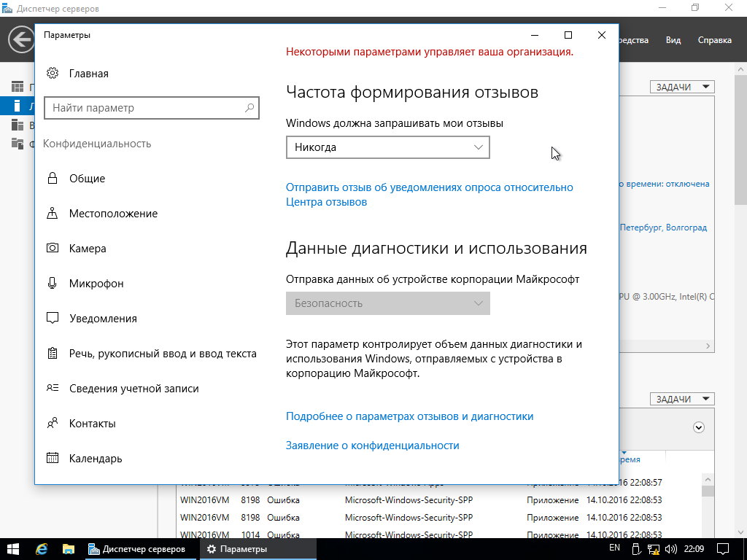Open the Вид menu in Server Manager
The height and width of the screenshot is (560, 747).
[x=673, y=40]
